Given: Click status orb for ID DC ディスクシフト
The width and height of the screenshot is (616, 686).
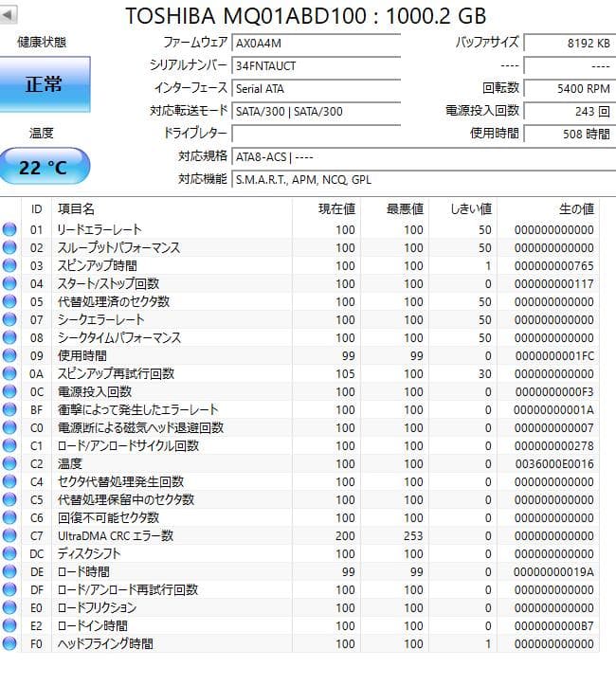Looking at the screenshot, I should click(x=9, y=553).
